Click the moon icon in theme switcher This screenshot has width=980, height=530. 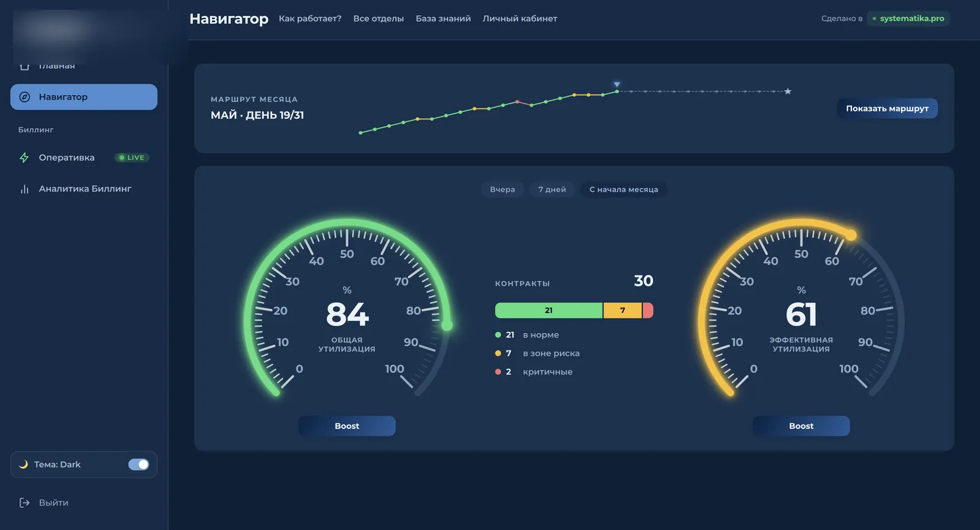coord(23,464)
